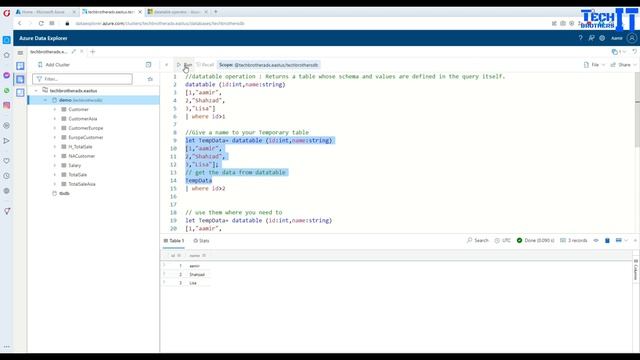Switch to the Microsoft Azure Home tab
Screen dimensions: 640x360
click(x=46, y=12)
